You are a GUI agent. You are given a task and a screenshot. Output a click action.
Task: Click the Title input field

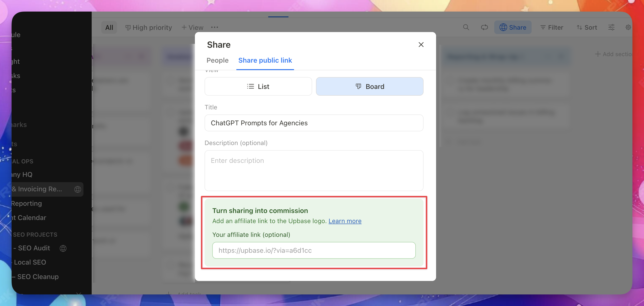tap(314, 123)
